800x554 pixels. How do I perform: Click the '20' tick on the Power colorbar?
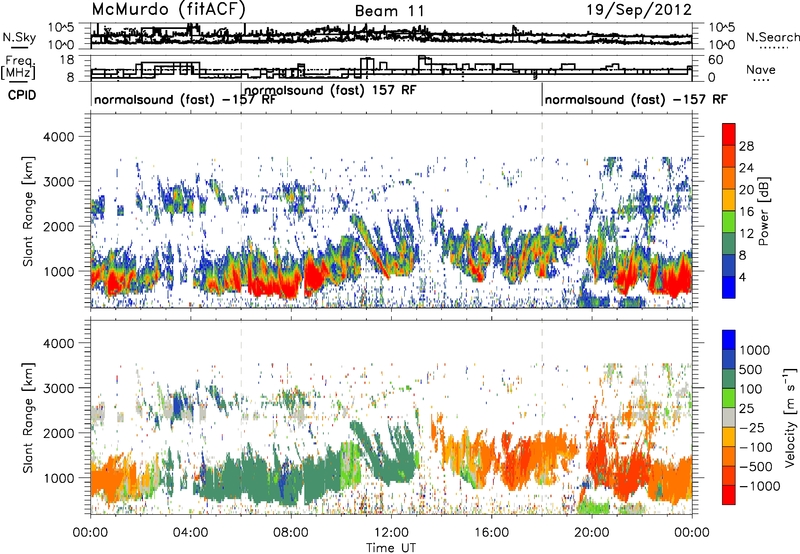pyautogui.click(x=746, y=190)
